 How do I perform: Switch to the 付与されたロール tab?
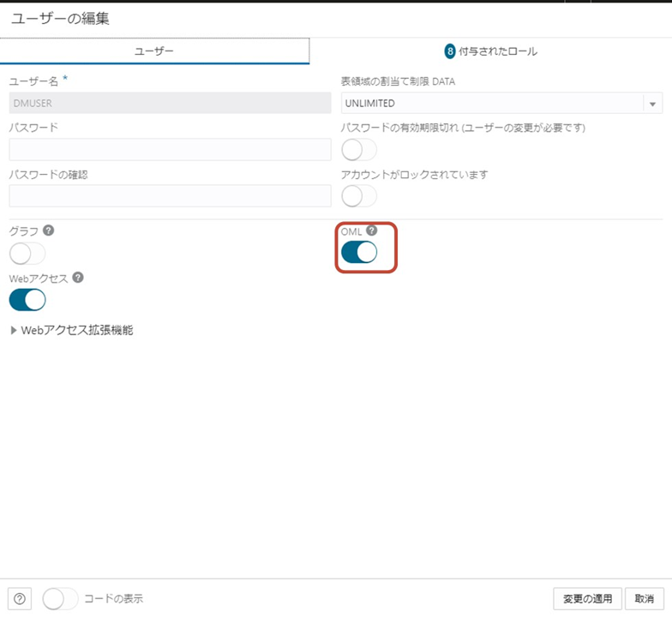point(490,51)
